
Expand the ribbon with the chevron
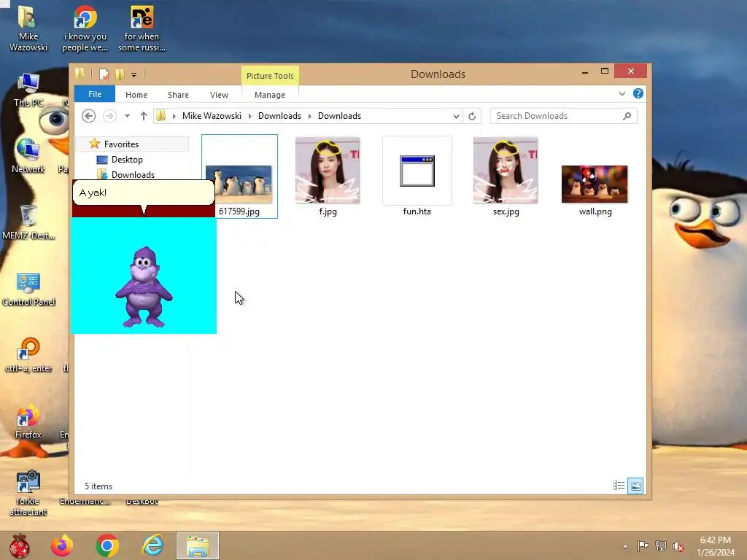point(622,94)
